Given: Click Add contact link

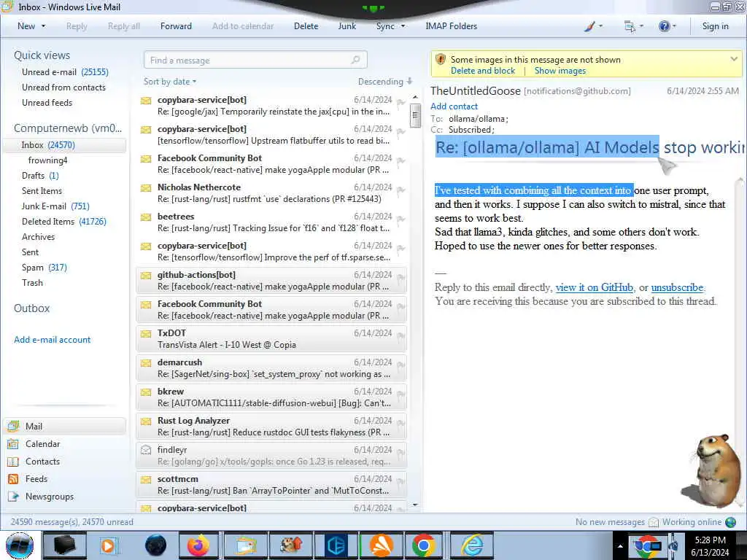Looking at the screenshot, I should pyautogui.click(x=454, y=106).
